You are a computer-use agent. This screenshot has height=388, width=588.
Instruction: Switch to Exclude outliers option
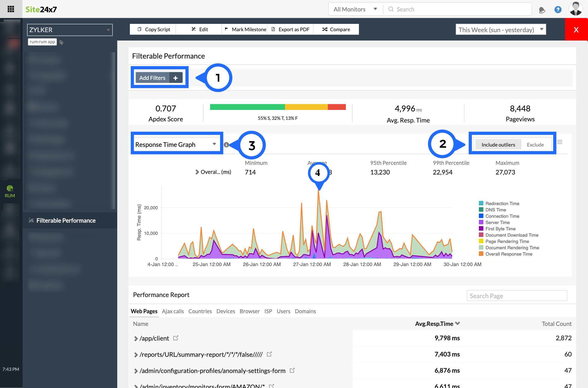tap(535, 145)
